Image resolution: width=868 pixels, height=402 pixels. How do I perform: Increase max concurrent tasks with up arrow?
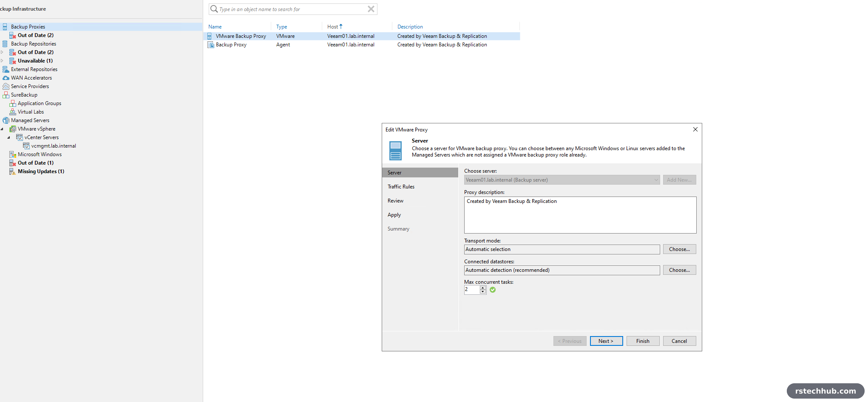(x=483, y=288)
